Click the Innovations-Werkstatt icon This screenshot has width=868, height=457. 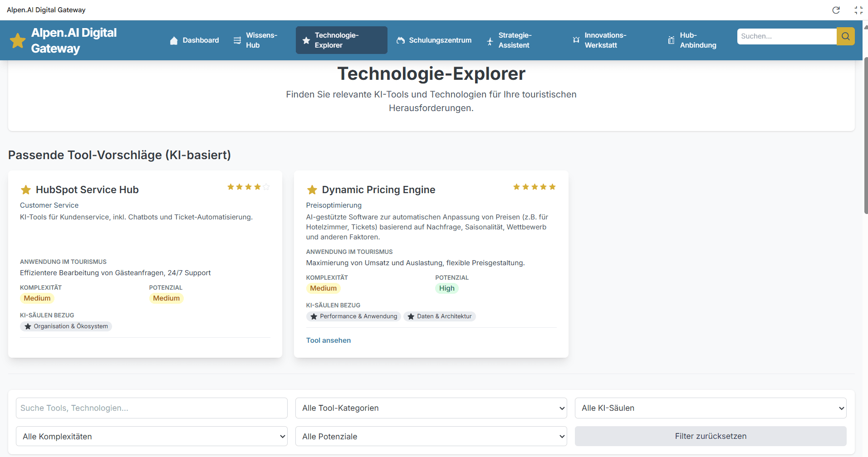(576, 40)
